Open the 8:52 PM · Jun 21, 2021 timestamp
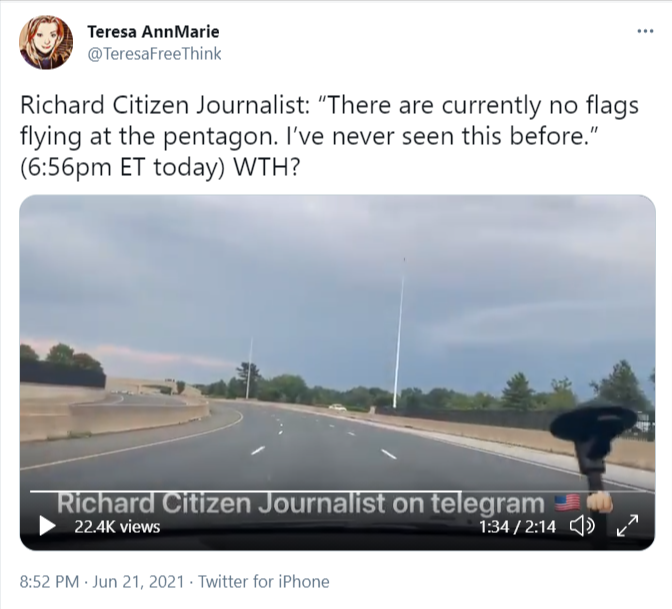Viewport: 672px width, 609px height. (102, 582)
